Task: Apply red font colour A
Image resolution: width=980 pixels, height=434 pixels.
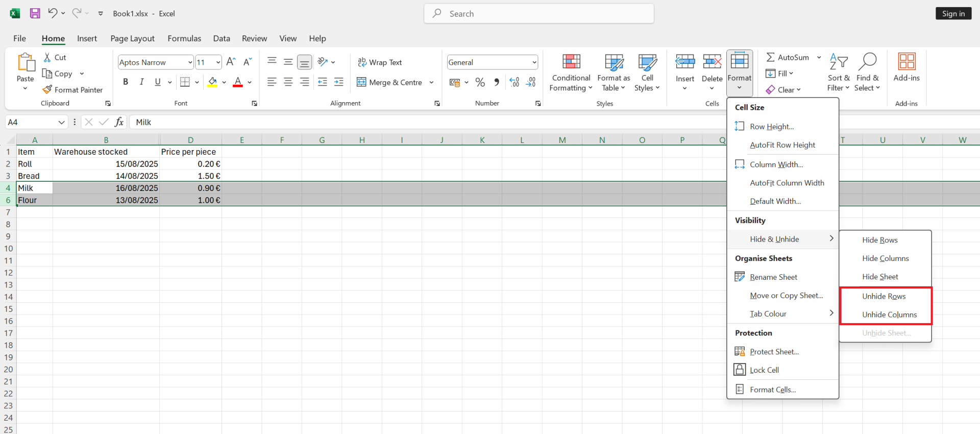Action: point(238,82)
